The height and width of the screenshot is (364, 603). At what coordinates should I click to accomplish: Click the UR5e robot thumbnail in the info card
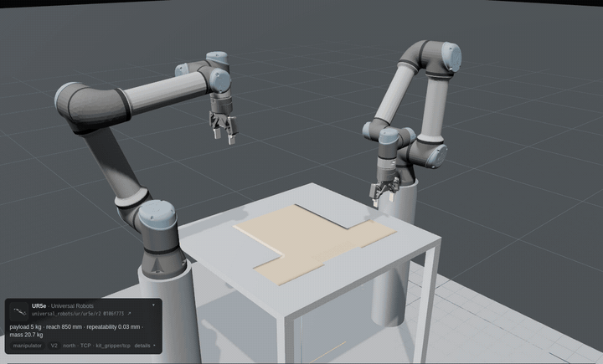(x=18, y=312)
